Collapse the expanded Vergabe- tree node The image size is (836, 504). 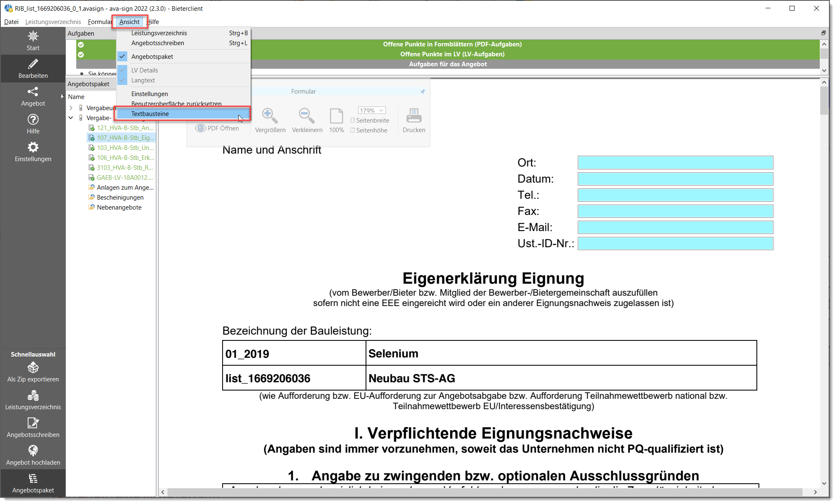71,118
